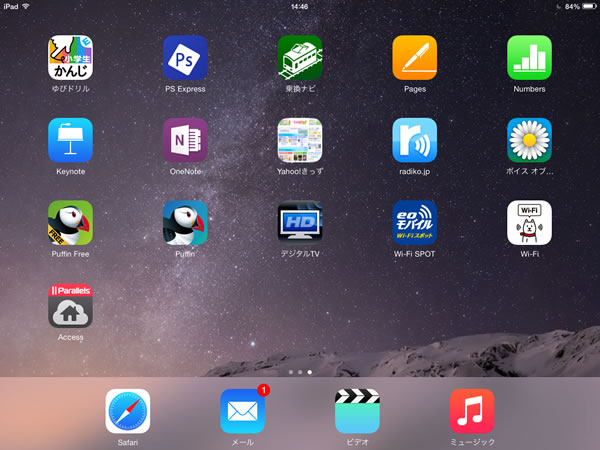Open the ゆびドリル kanji app
The height and width of the screenshot is (450, 600).
pos(70,58)
